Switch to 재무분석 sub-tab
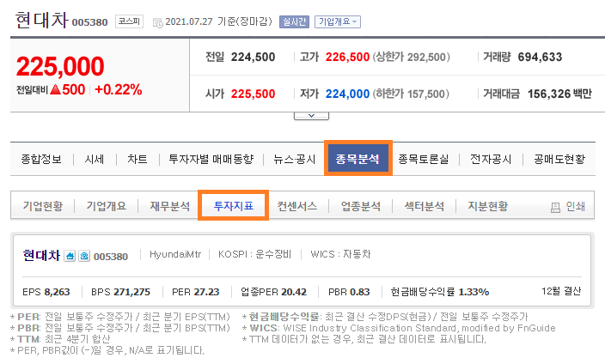 coord(170,206)
